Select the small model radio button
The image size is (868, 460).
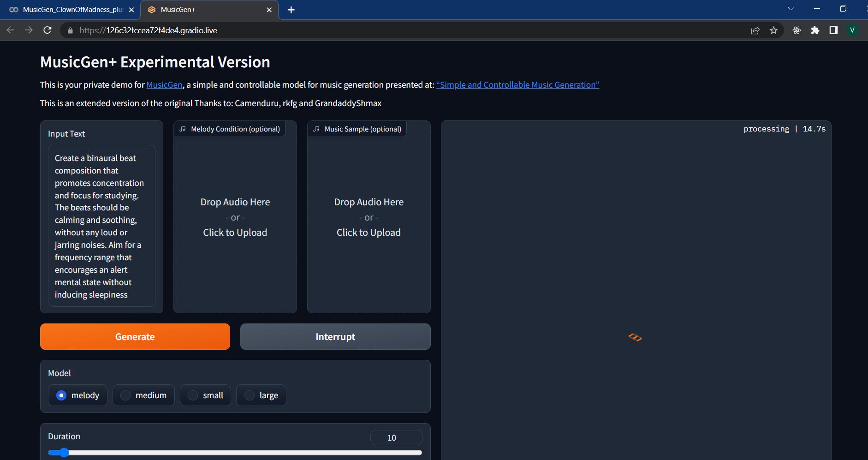pyautogui.click(x=193, y=395)
